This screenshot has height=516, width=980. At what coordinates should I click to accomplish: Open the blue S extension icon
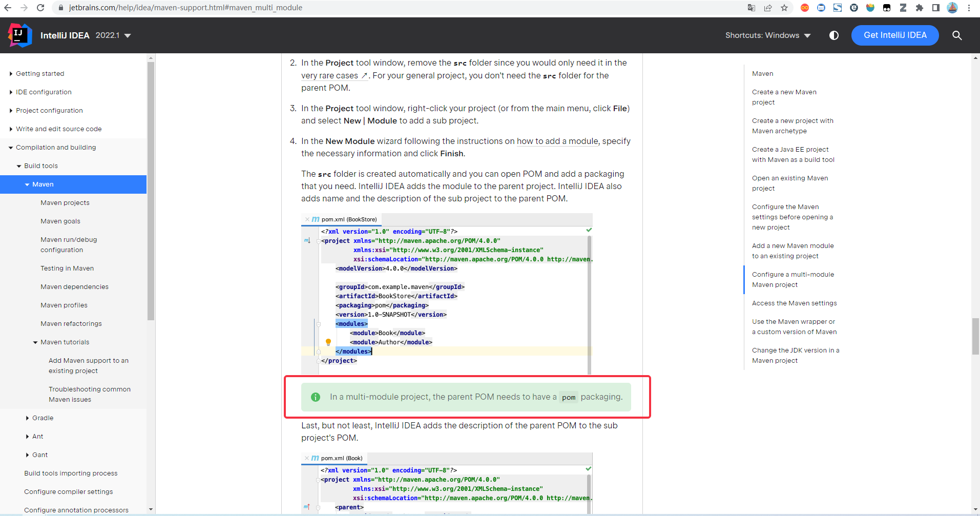pos(838,8)
